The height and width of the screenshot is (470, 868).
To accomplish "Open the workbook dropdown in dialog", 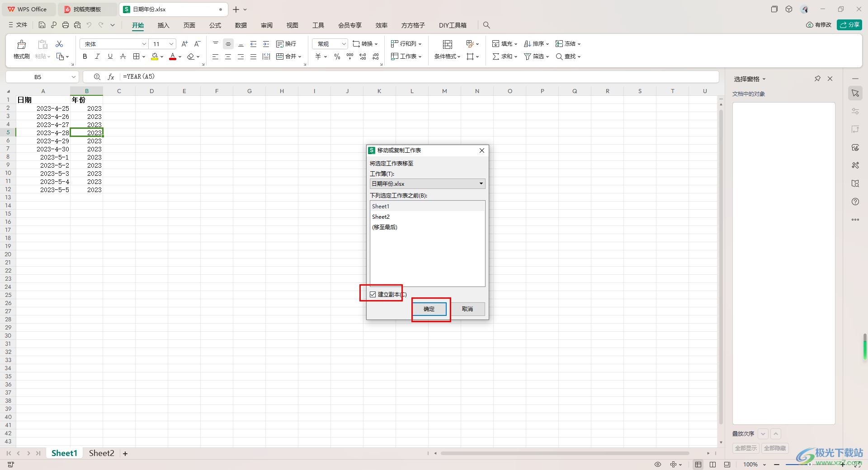I will tap(481, 183).
